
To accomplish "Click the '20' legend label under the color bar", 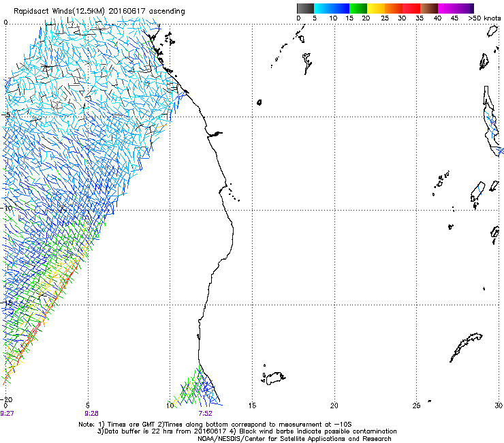I will click(366, 18).
